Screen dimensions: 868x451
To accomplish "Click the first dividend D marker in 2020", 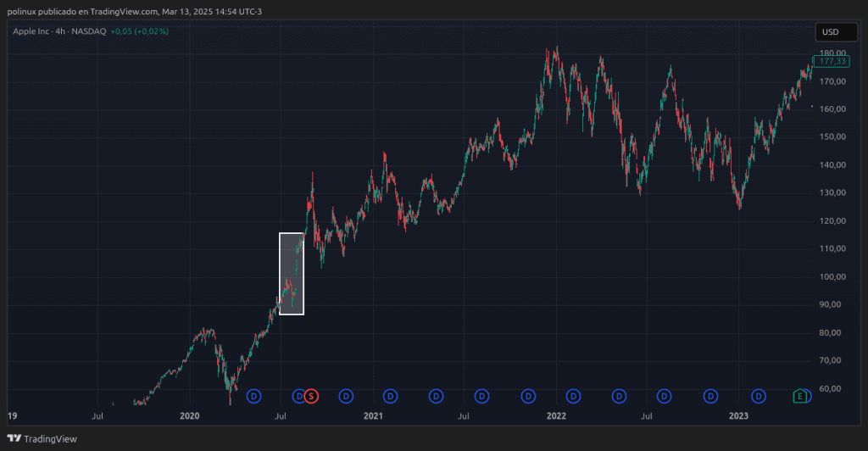I will click(253, 396).
